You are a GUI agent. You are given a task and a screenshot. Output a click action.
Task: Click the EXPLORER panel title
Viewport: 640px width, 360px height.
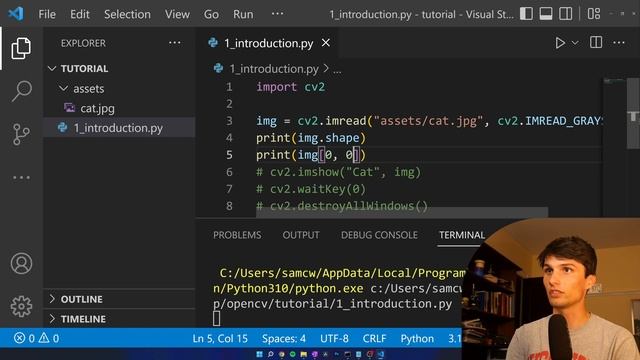83,43
